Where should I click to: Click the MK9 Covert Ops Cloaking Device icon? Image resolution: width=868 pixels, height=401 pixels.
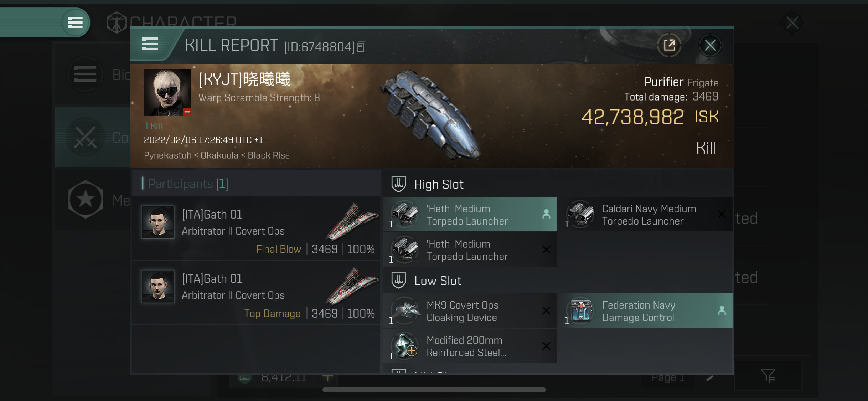[404, 310]
